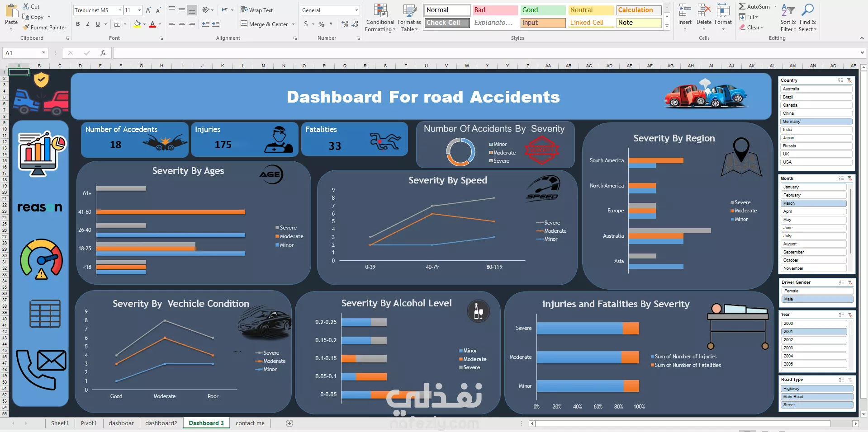Clear filter on Country slicer

(849, 80)
